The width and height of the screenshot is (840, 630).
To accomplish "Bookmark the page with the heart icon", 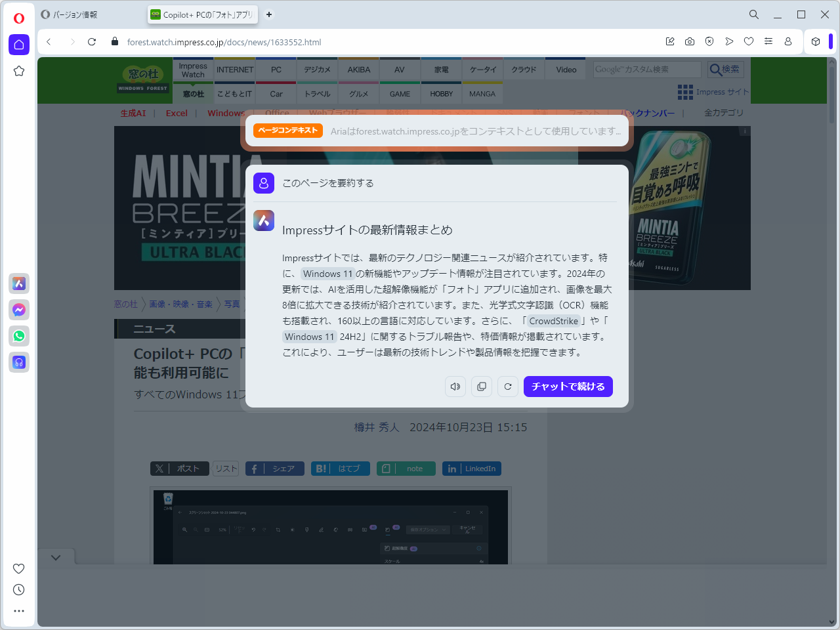I will point(749,41).
